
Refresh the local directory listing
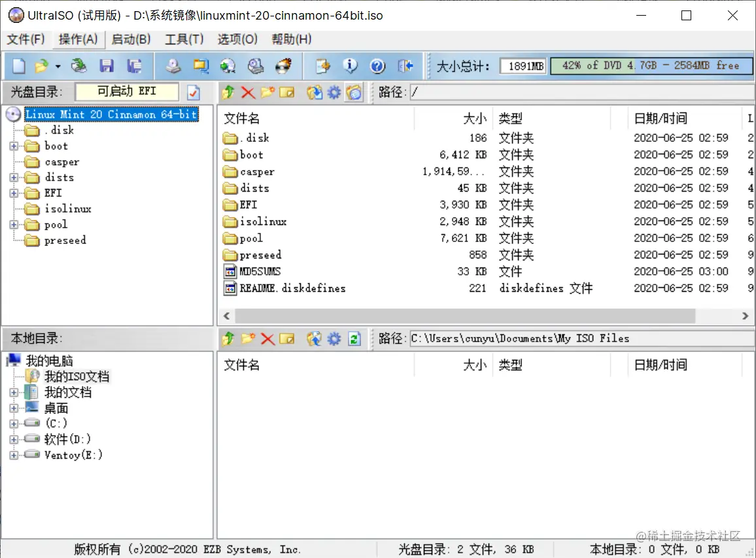point(354,339)
